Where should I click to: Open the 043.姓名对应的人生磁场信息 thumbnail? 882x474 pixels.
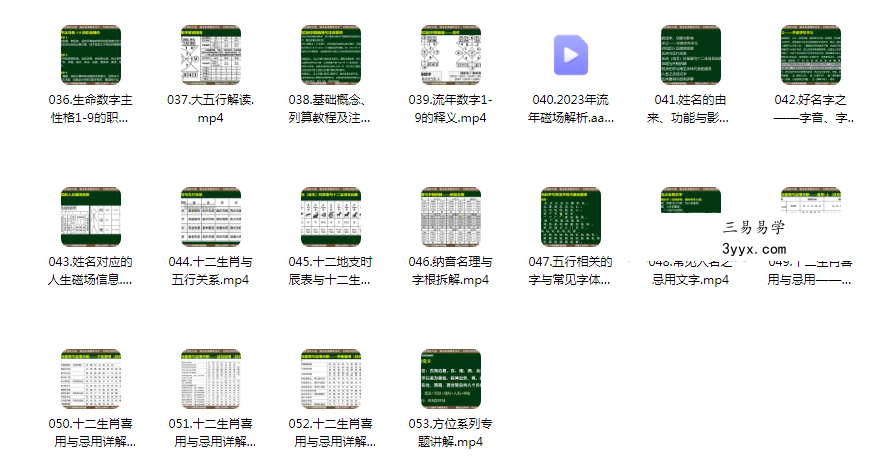[91, 216]
